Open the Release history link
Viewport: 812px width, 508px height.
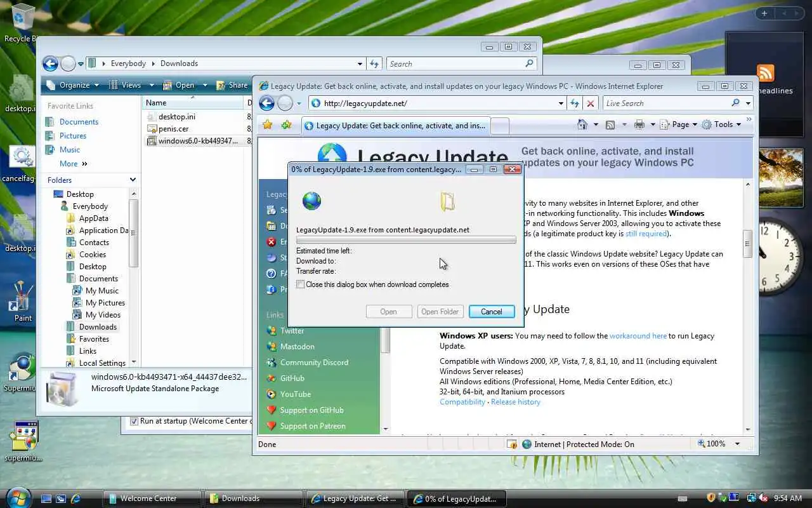click(x=516, y=402)
